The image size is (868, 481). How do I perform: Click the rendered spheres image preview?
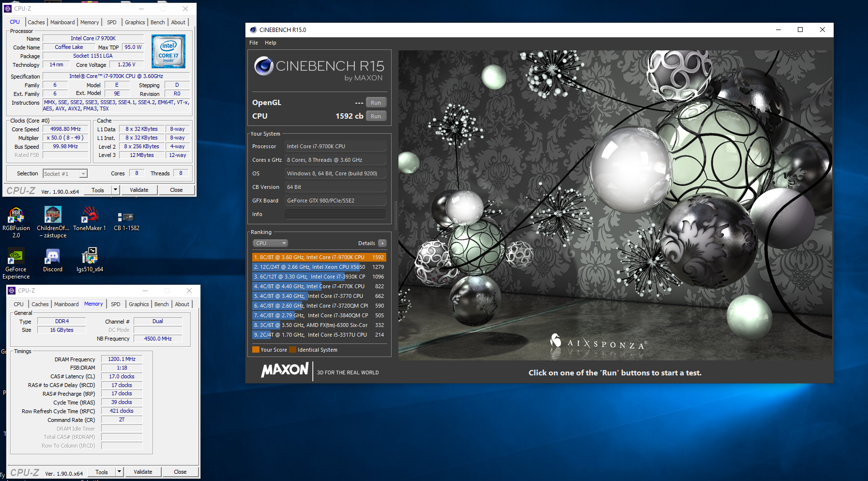[x=615, y=205]
